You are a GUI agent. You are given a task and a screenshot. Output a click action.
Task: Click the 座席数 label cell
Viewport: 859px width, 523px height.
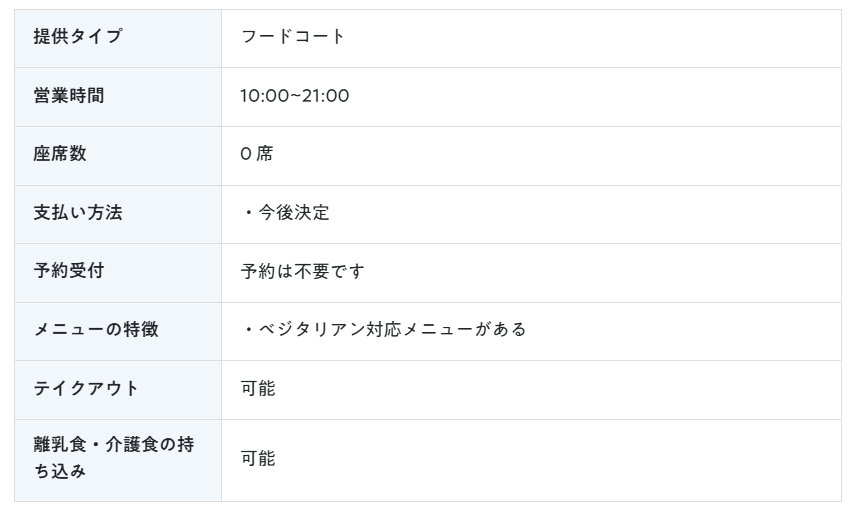pyautogui.click(x=118, y=156)
